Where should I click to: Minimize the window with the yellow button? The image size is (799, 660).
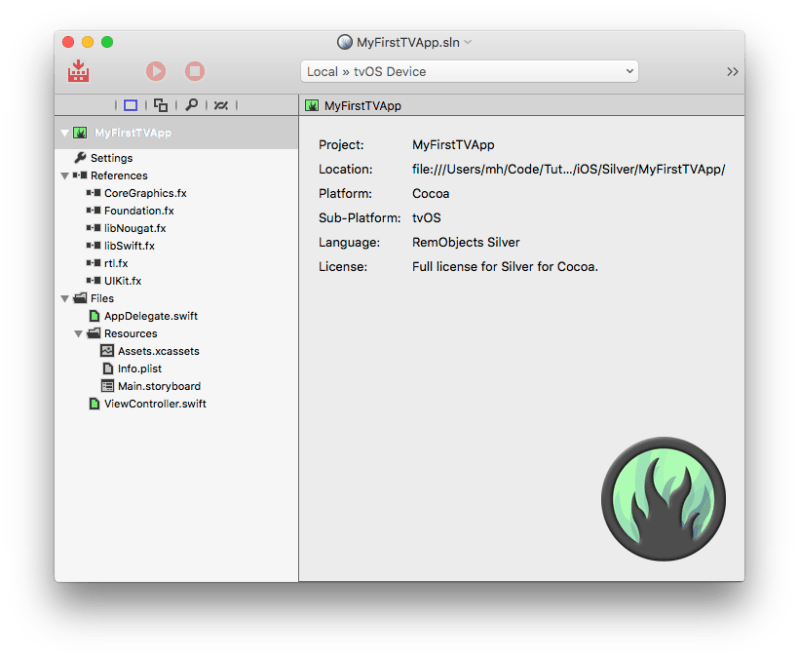pyautogui.click(x=88, y=42)
